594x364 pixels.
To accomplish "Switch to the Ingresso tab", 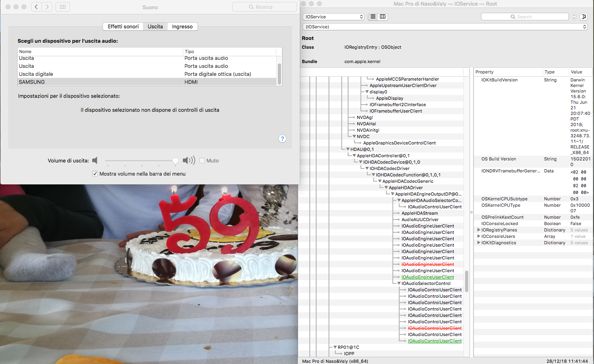I will click(x=182, y=26).
